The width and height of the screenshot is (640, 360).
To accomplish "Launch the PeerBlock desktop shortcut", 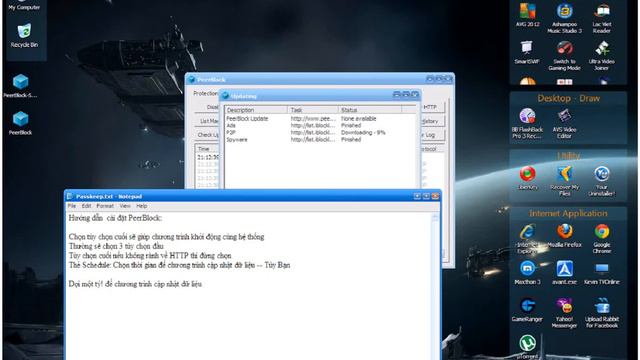I will pos(20,123).
